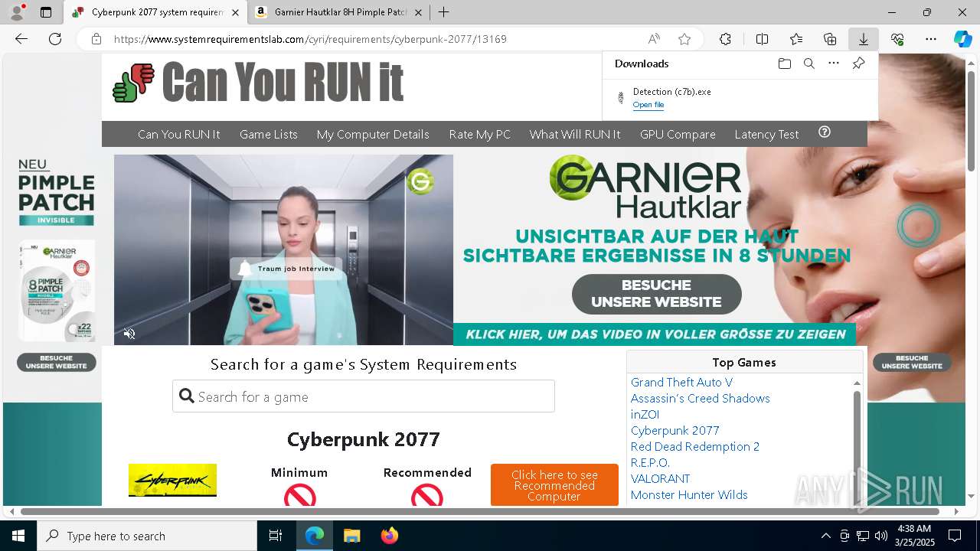Launch Copilot sidebar icon
980x551 pixels.
[x=962, y=39]
